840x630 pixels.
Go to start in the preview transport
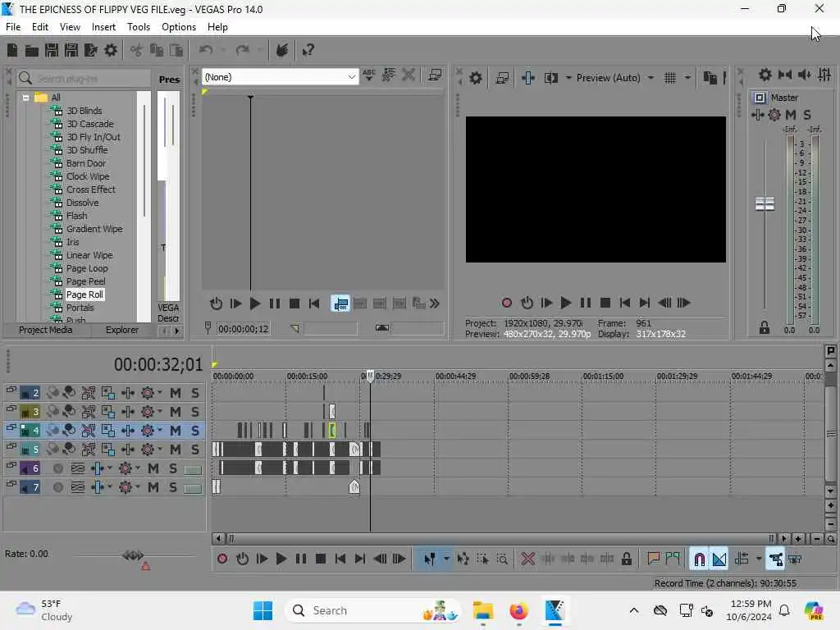point(624,303)
